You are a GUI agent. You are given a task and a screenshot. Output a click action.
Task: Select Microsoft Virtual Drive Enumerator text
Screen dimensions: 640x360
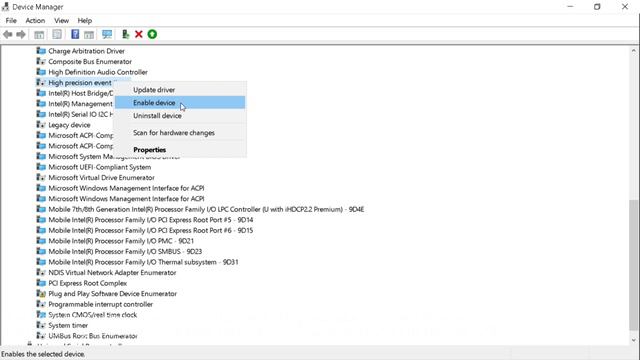click(102, 178)
